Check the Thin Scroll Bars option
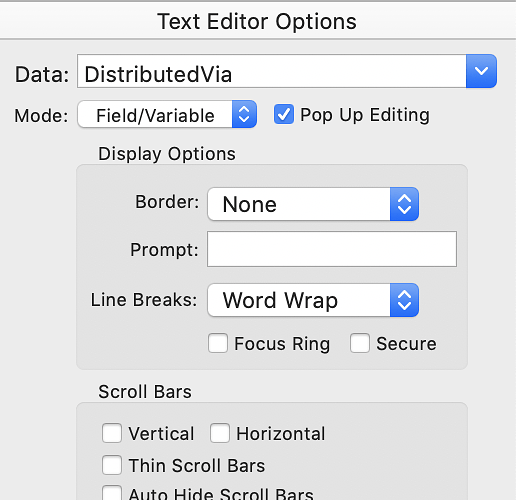The width and height of the screenshot is (516, 500). (x=112, y=465)
